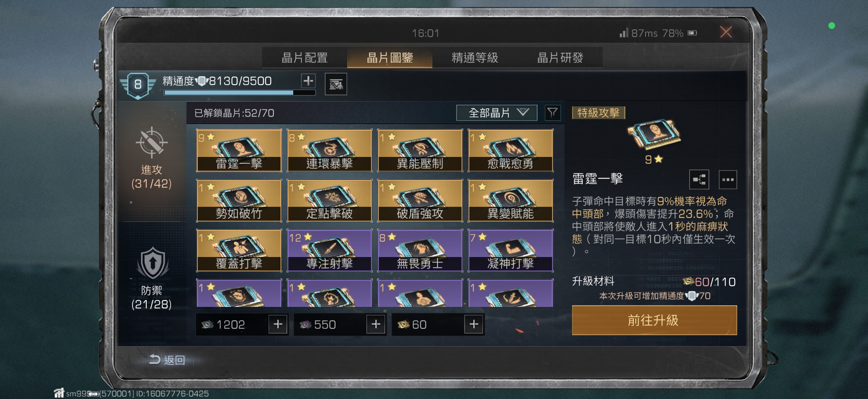
Task: Click the mastery progress bar
Action: click(x=240, y=92)
